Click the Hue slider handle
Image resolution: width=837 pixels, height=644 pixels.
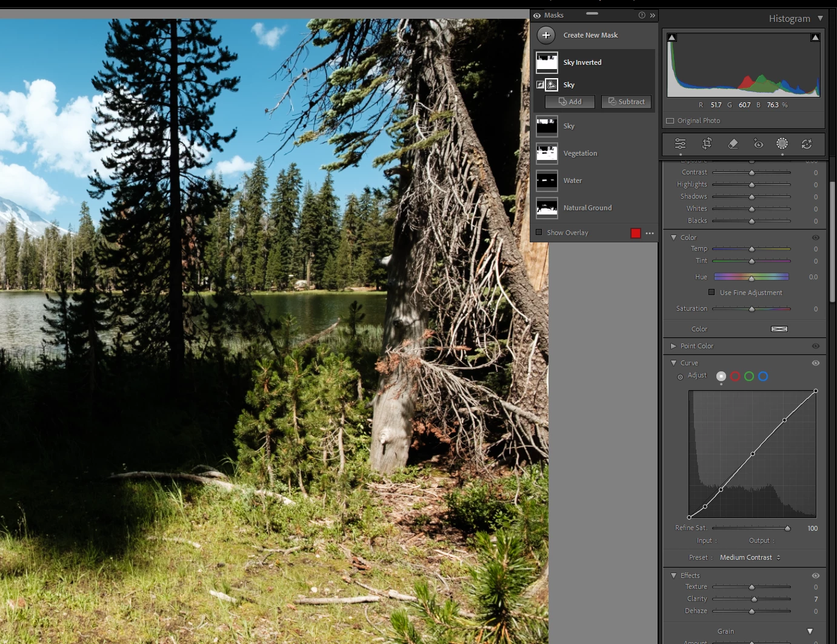click(752, 278)
